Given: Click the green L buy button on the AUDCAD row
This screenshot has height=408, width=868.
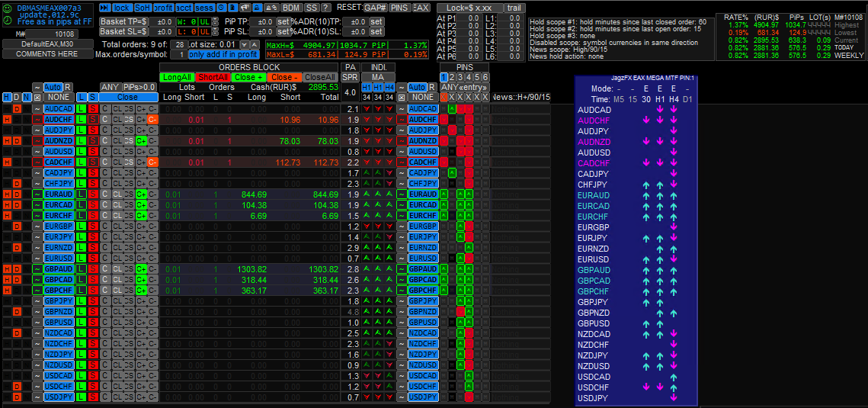Looking at the screenshot, I should 82,109.
